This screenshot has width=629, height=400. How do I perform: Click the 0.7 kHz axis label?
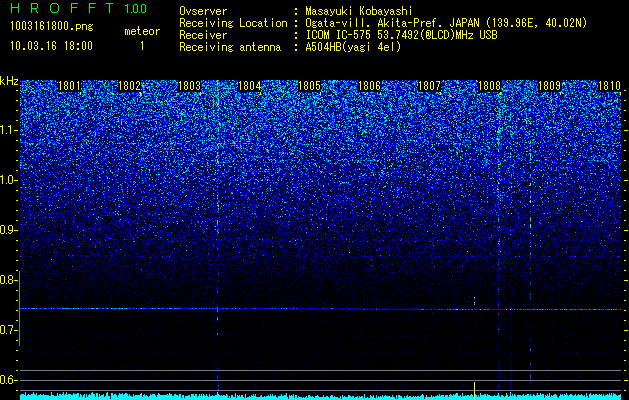click(9, 330)
